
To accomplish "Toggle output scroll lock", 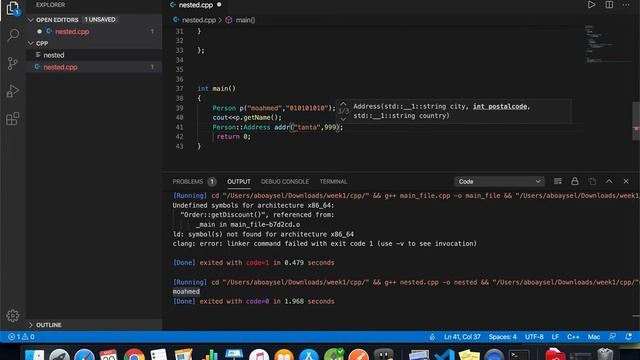I will (x=575, y=181).
